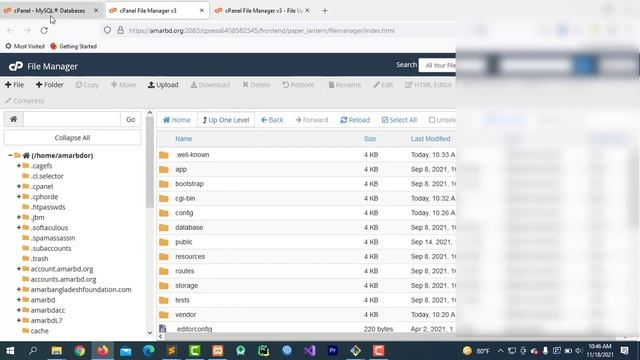640x360 pixels.
Task: Click the Download toolbar item
Action: [210, 85]
